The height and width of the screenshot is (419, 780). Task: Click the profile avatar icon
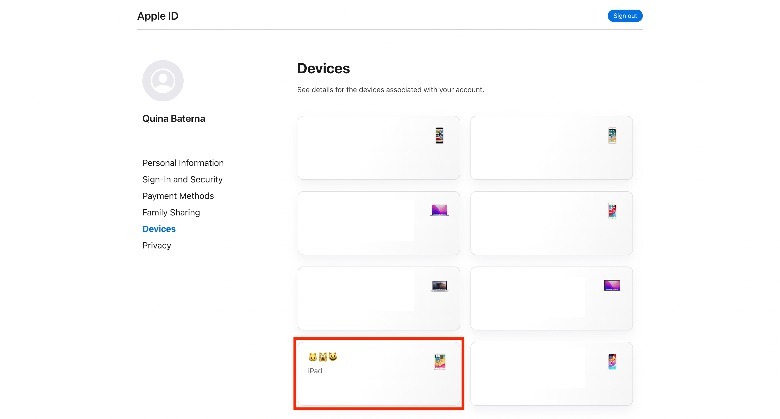coord(163,81)
